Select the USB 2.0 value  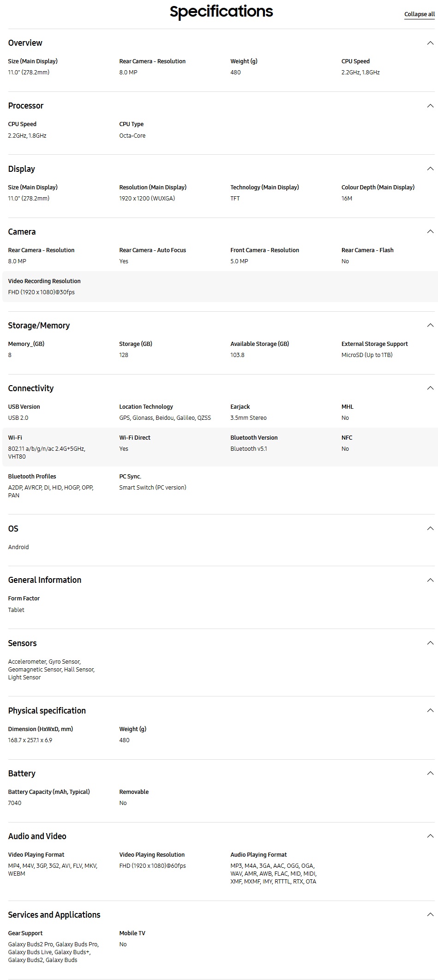[x=18, y=418]
